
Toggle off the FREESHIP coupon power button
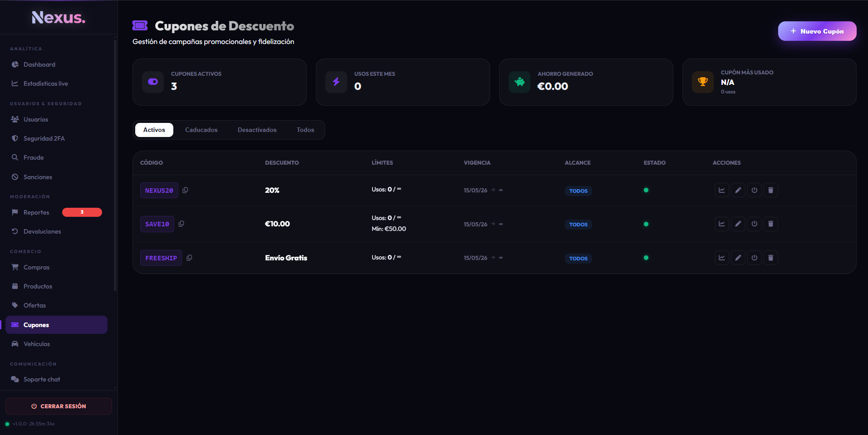(754, 258)
